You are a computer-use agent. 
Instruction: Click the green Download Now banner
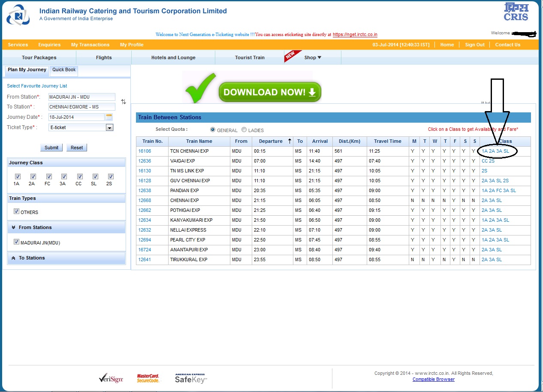click(x=270, y=92)
